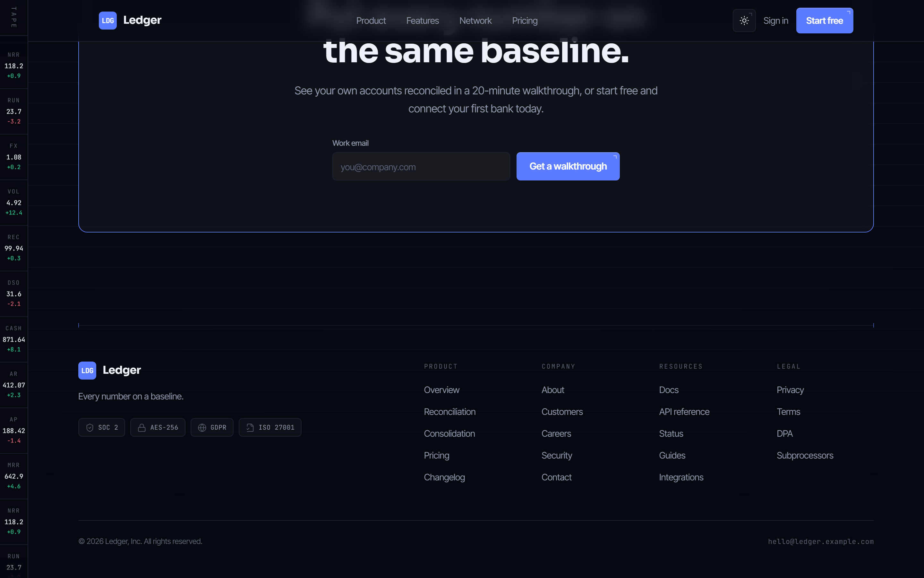Screen dimensions: 924x578
Task: Click the GDPR badge label
Action: tap(218, 427)
